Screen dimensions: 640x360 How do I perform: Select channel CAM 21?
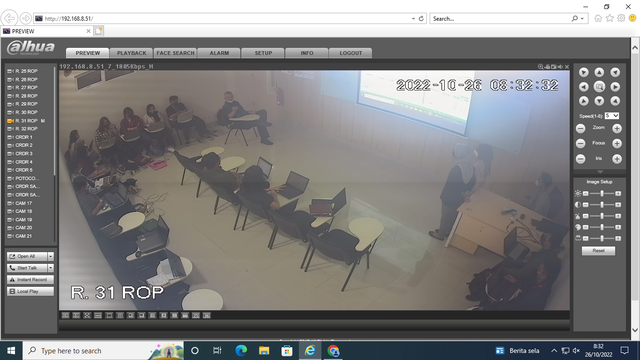pos(24,236)
